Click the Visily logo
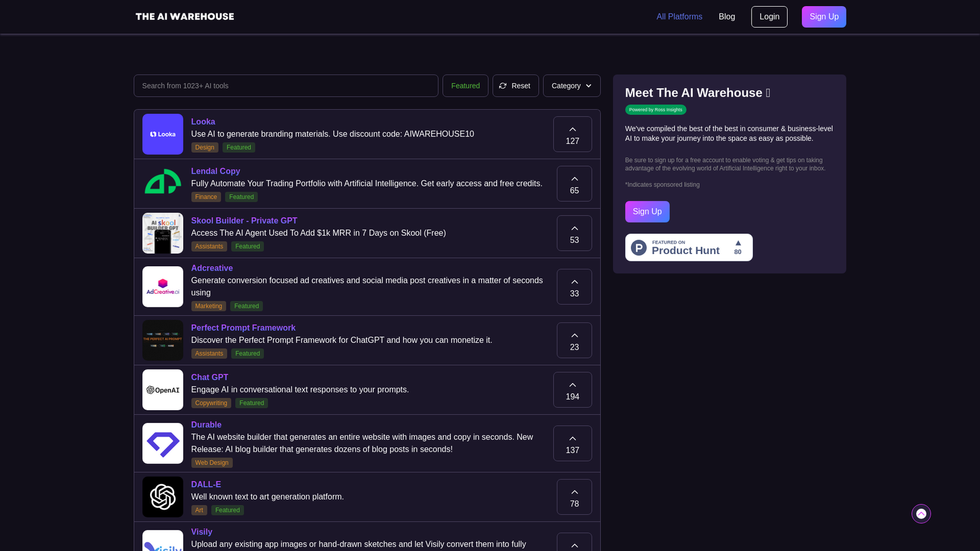Screen dimensions: 980x551 (162, 541)
